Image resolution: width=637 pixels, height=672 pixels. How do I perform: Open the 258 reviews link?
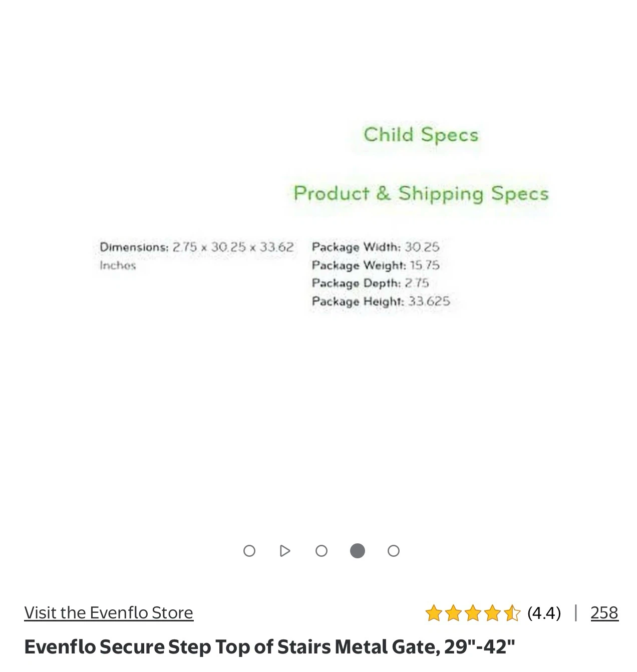click(604, 612)
